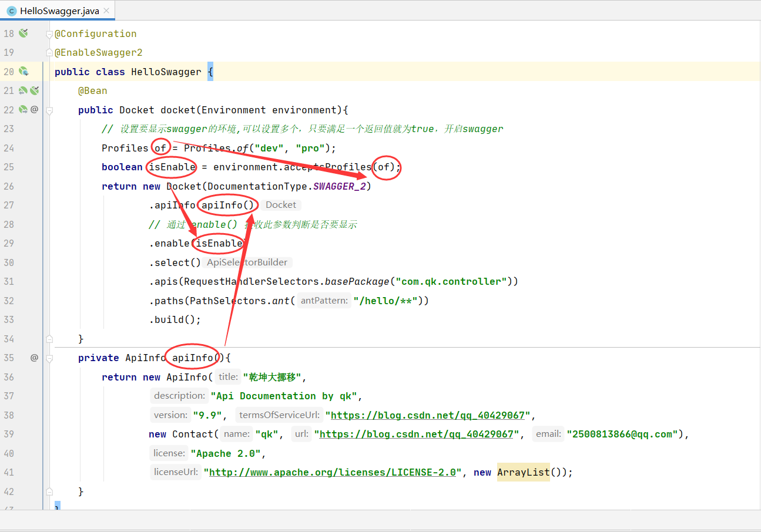Image resolution: width=761 pixels, height=532 pixels.
Task: Click the version: parameter hint
Action: [170, 415]
